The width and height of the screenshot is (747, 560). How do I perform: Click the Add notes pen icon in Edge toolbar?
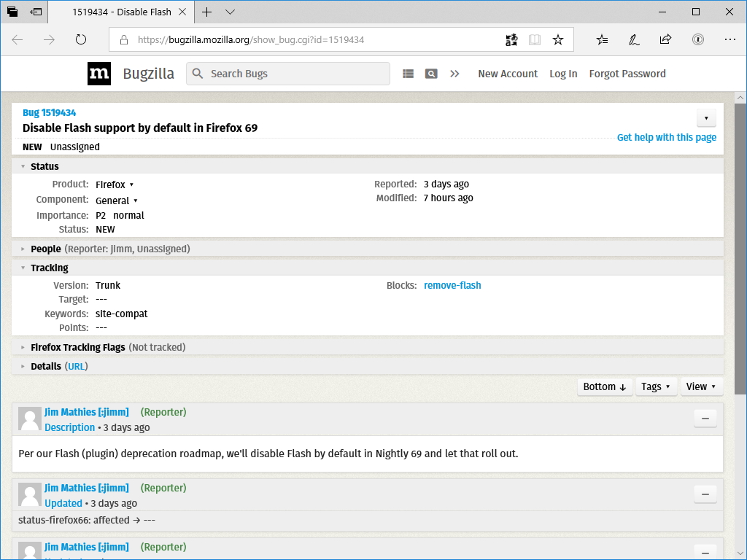click(x=633, y=39)
